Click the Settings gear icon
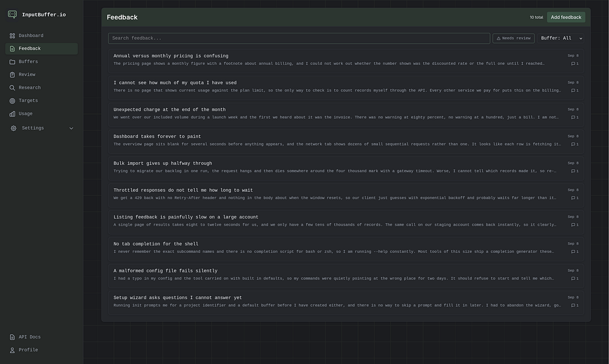 (13, 128)
